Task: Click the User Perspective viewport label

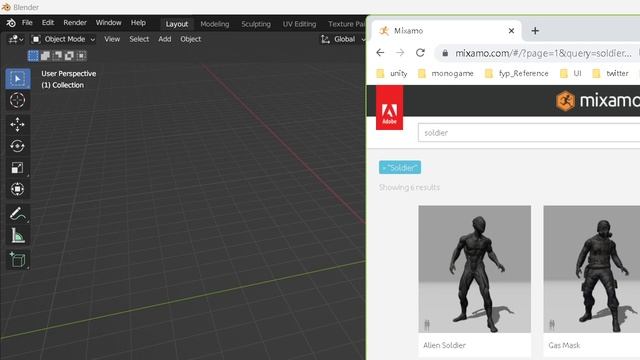Action: (69, 73)
